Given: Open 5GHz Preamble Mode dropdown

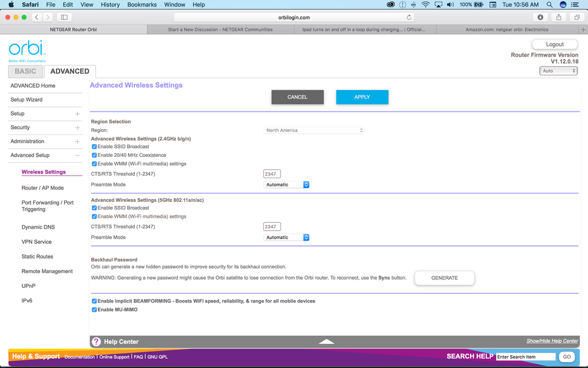Looking at the screenshot, I should [x=286, y=237].
